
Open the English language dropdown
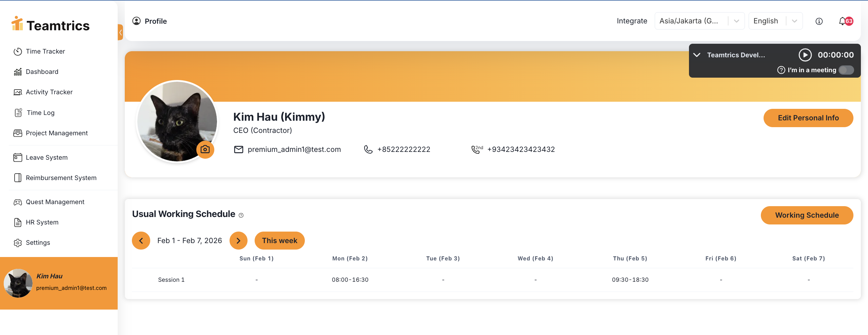tap(775, 21)
